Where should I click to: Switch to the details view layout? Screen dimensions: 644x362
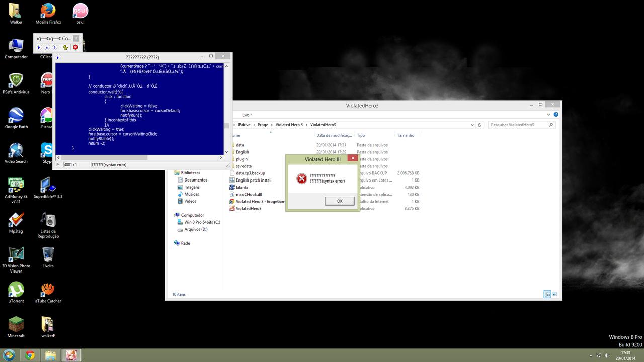547,294
